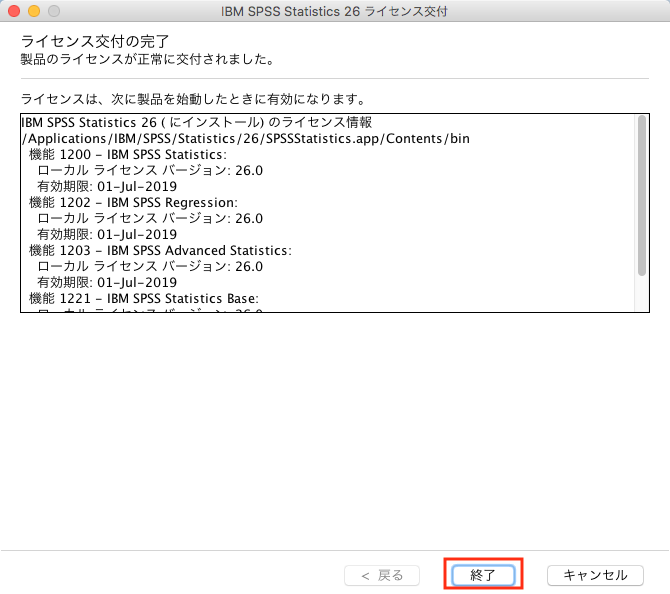The height and width of the screenshot is (594, 670).
Task: Click the license info scrollbar thumb
Action: [642, 196]
